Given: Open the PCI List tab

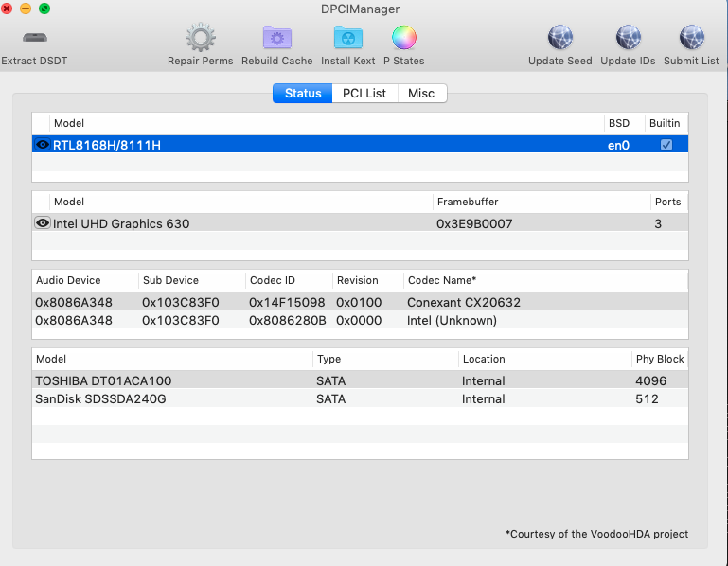Looking at the screenshot, I should pos(364,94).
